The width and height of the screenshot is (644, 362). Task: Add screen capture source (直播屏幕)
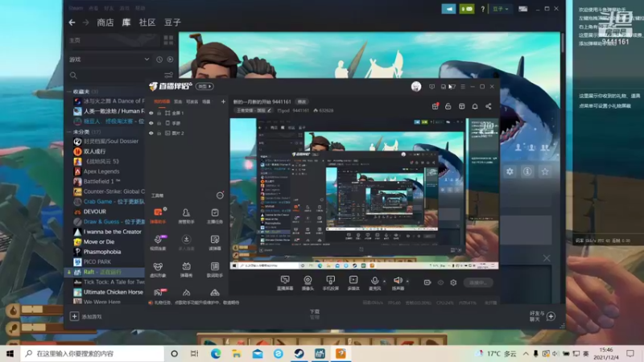pos(285,283)
